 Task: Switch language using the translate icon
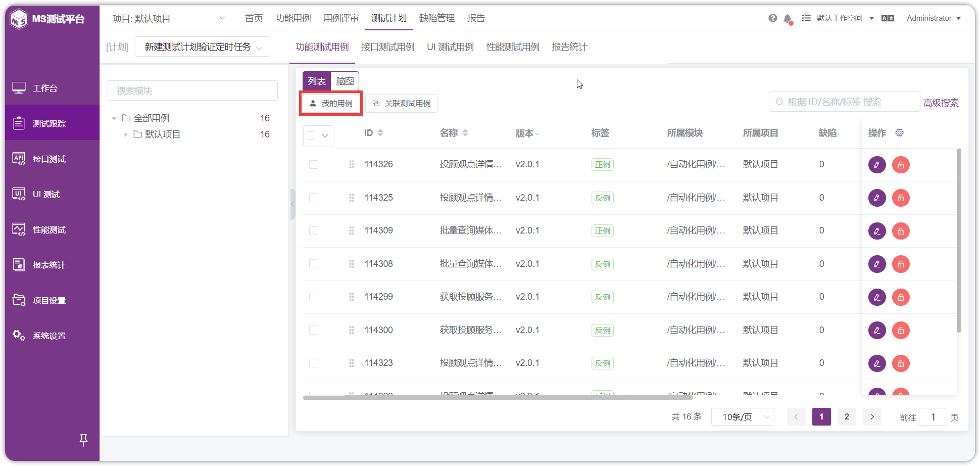pyautogui.click(x=888, y=18)
